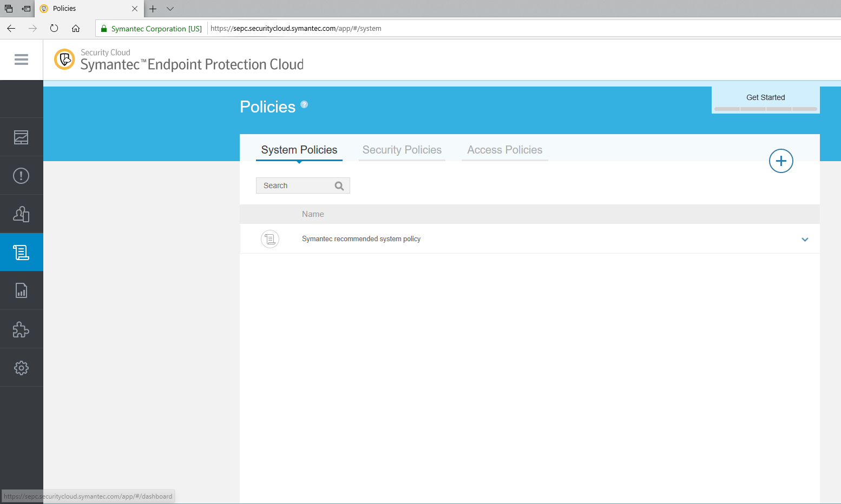Expand the Symantec recommended system policy row

tap(805, 240)
